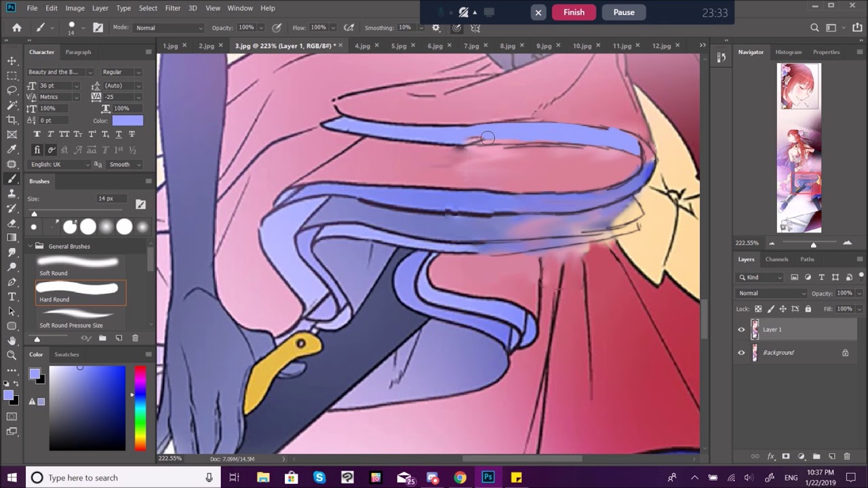Image resolution: width=868 pixels, height=488 pixels.
Task: Select the Horizontal Type tool
Action: coord(12,297)
